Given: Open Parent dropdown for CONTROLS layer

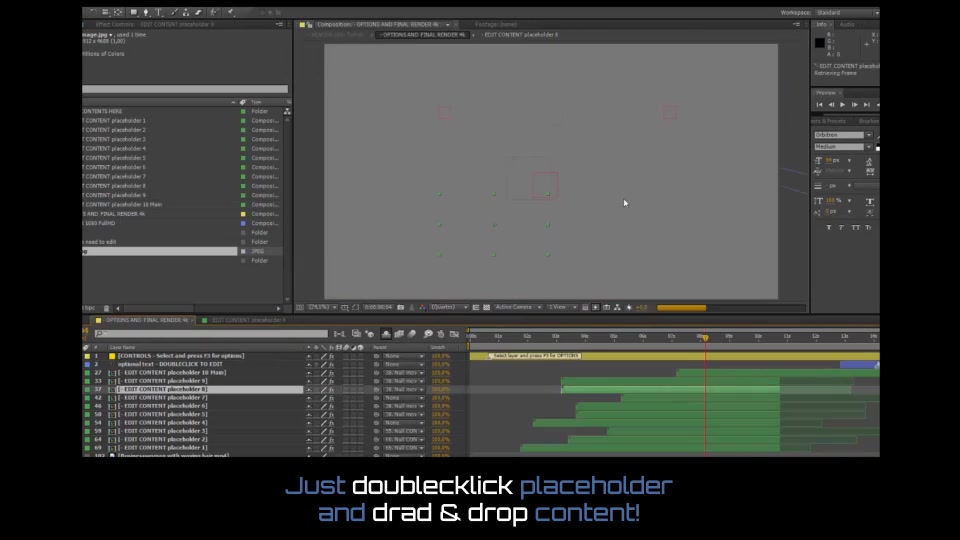Looking at the screenshot, I should (x=403, y=356).
